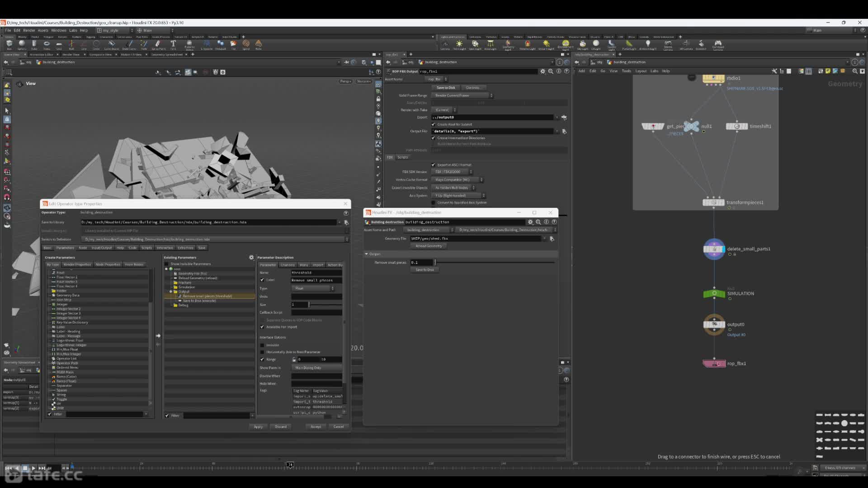
Task: Select Remove small pieces (threshold) in the parameter tree
Action: tap(207, 296)
